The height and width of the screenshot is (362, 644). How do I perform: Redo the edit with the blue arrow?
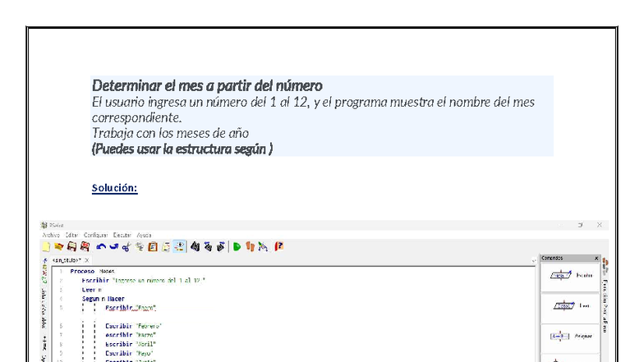113,246
